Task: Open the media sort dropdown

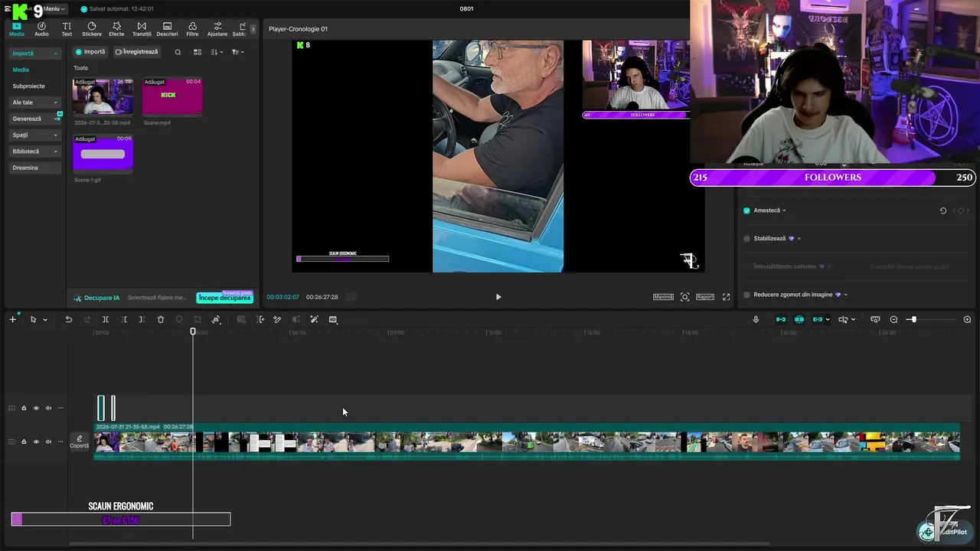Action: tap(217, 52)
